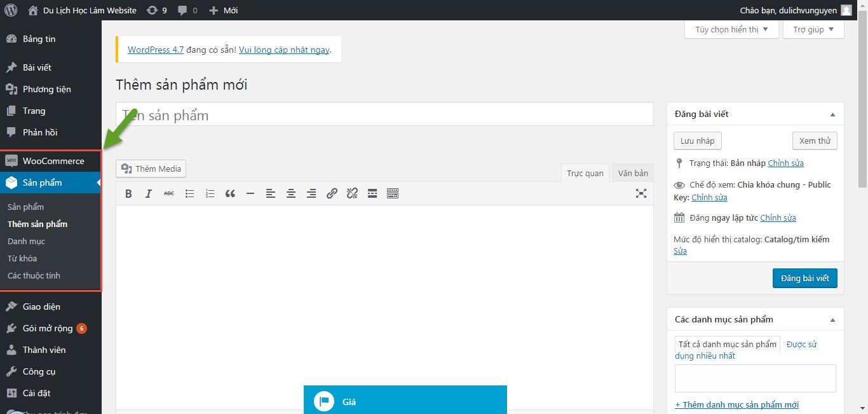868x414 pixels.
Task: Remove link with the broken-chain icon
Action: point(352,193)
